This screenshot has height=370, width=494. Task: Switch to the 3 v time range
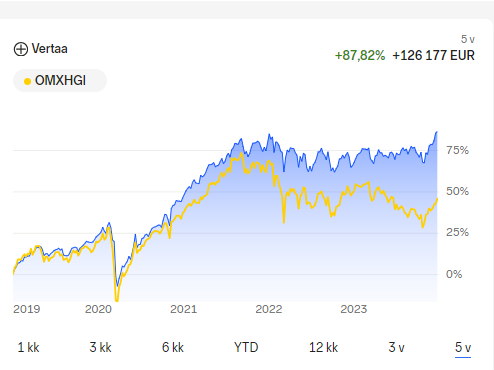tap(396, 348)
